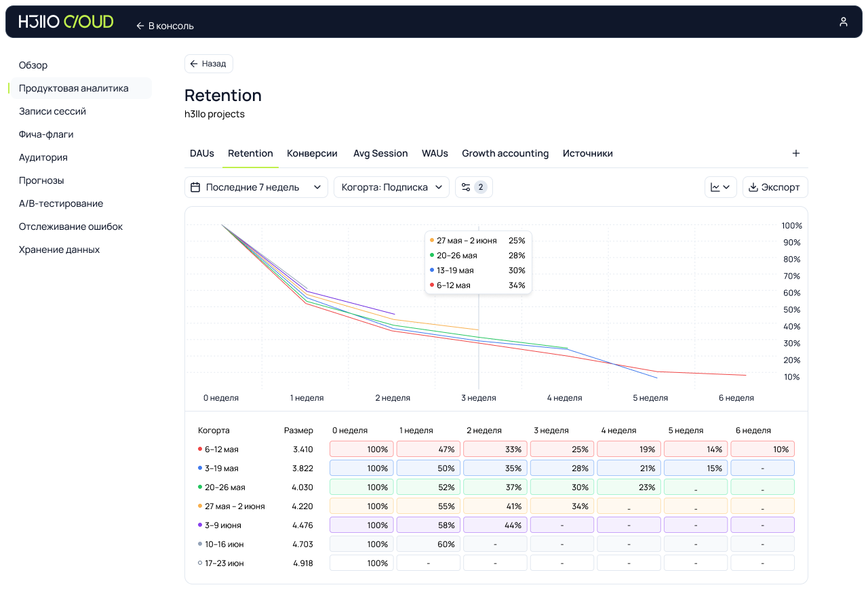Viewport: 868px width, 600px height.
Task: Click the 47% cell for 6–12 мая
Action: coord(429,449)
